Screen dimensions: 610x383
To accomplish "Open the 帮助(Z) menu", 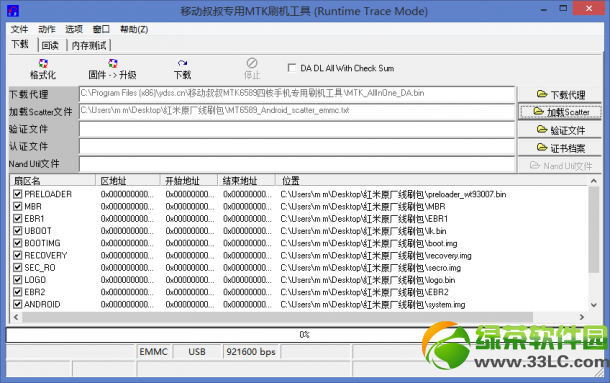I will click(x=134, y=29).
